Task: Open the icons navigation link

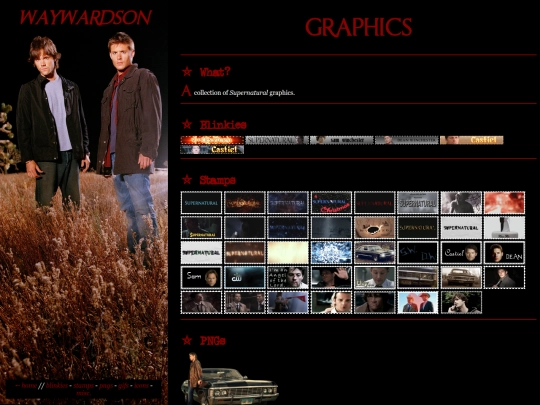Action: pyautogui.click(x=141, y=386)
